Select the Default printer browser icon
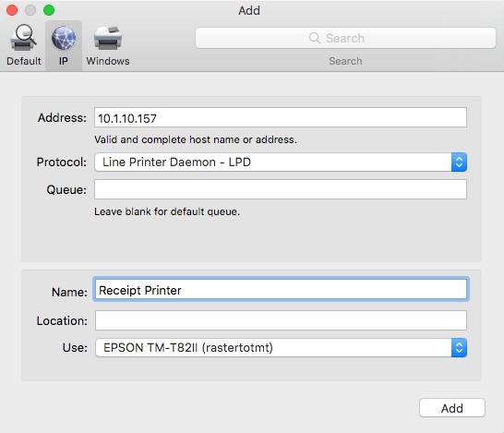 pos(23,38)
